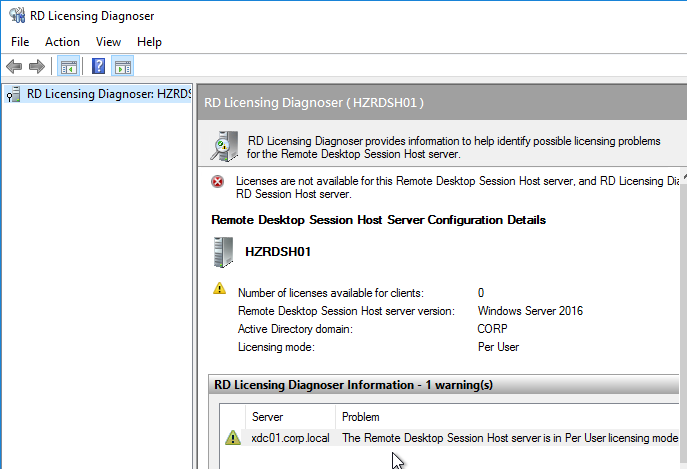This screenshot has width=687, height=469.
Task: Click the 'Per User' licensing mode value
Action: pos(498,347)
